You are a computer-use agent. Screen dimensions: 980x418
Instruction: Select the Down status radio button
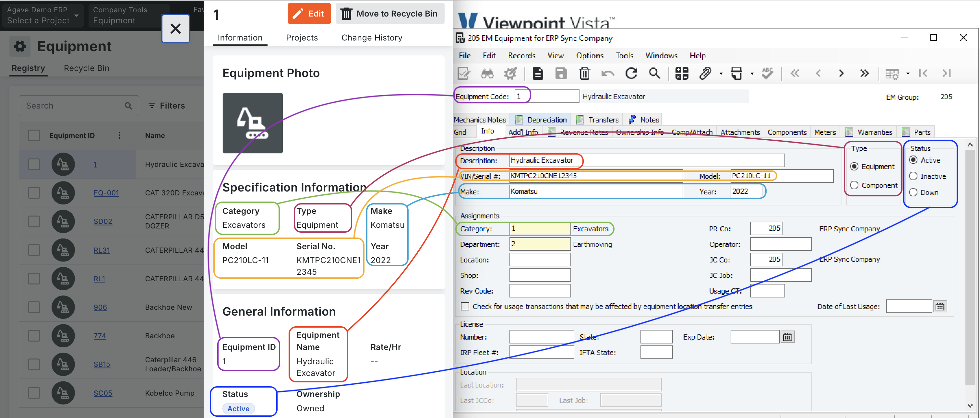pyautogui.click(x=913, y=192)
